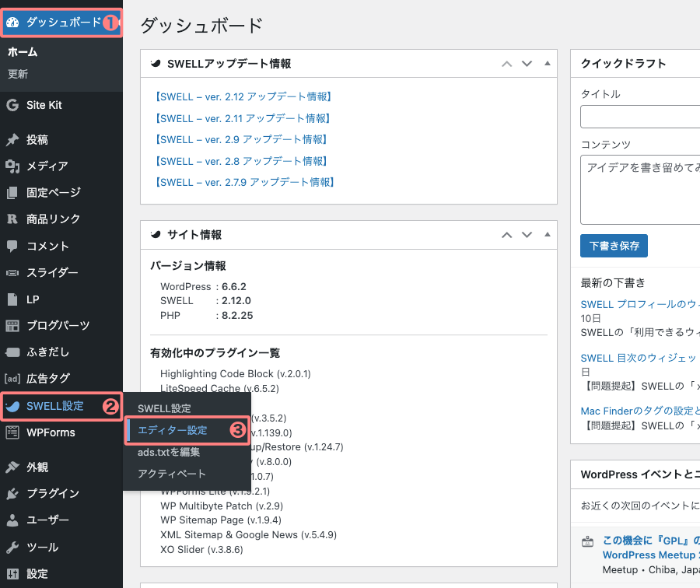This screenshot has height=588, width=700.
Task: Click the pages icon beside 固定ページ
Action: pyautogui.click(x=12, y=192)
